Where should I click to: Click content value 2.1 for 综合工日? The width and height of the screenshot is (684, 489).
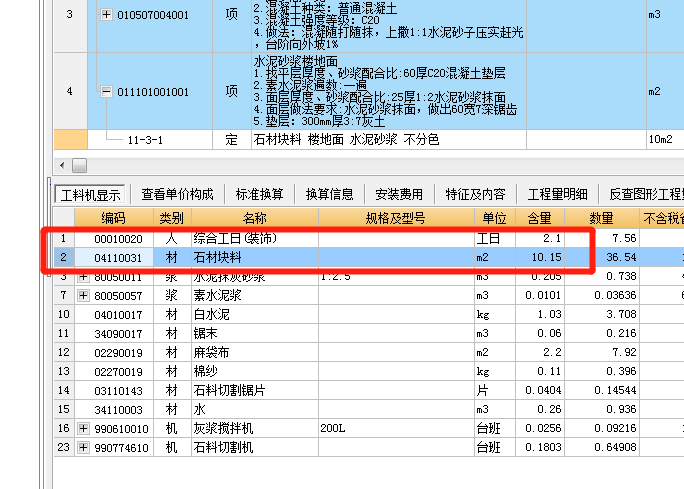540,238
